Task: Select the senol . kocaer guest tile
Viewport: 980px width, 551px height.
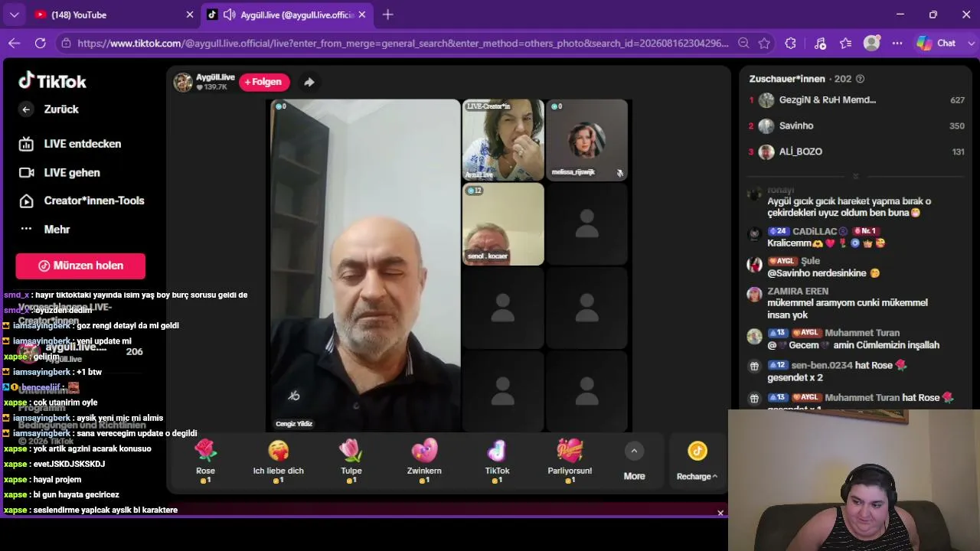Action: pyautogui.click(x=503, y=224)
